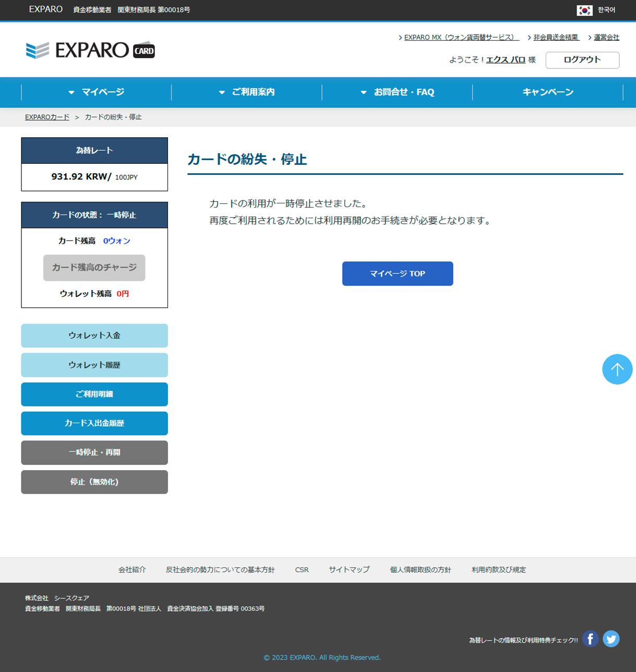
Task: Expand the マイページ dropdown menu
Action: (97, 92)
